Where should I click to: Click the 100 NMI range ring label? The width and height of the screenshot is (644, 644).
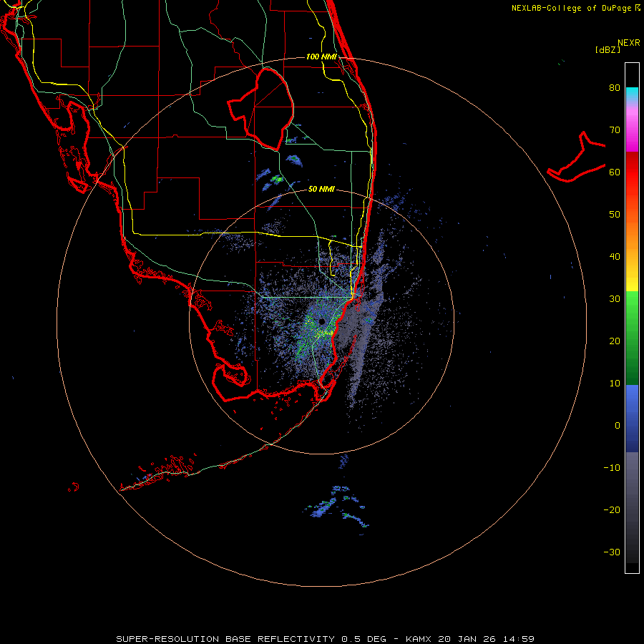coord(321,57)
